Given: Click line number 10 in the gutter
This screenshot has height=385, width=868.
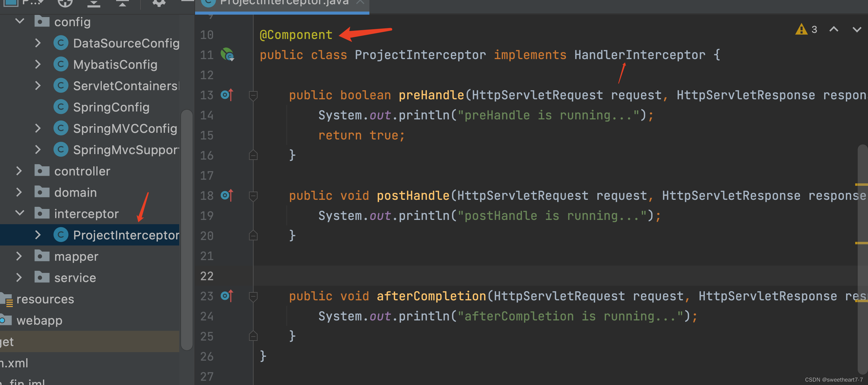Looking at the screenshot, I should [207, 35].
